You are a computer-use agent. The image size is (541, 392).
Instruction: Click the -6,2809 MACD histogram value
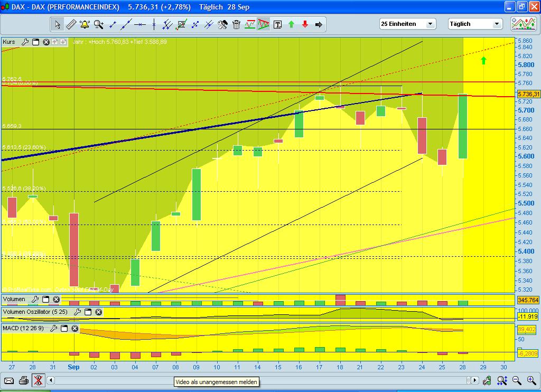(x=528, y=353)
